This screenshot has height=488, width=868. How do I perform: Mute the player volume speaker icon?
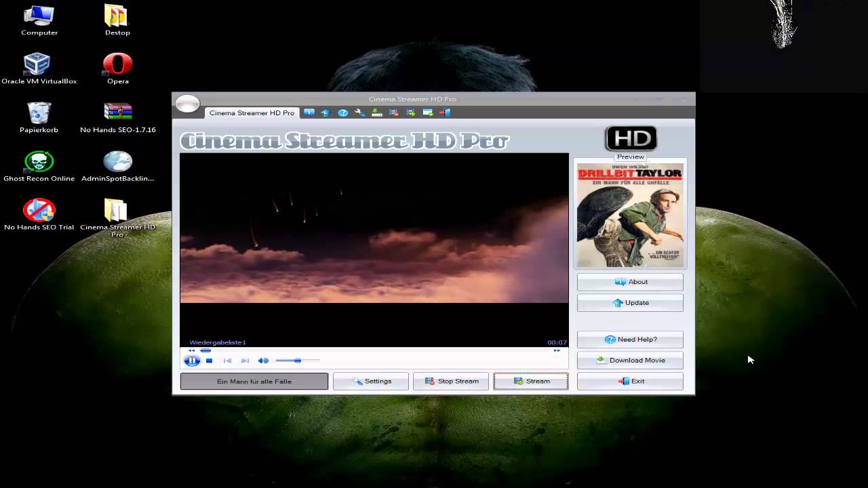(263, 361)
